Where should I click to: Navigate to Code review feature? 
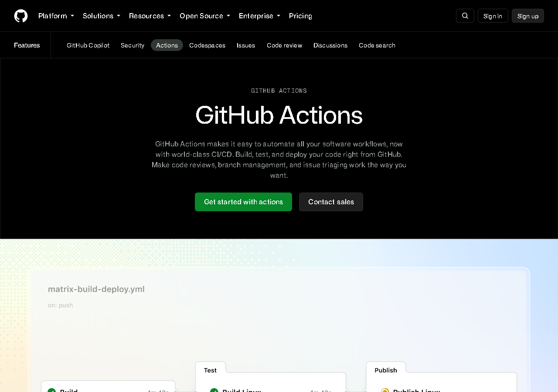tap(284, 45)
